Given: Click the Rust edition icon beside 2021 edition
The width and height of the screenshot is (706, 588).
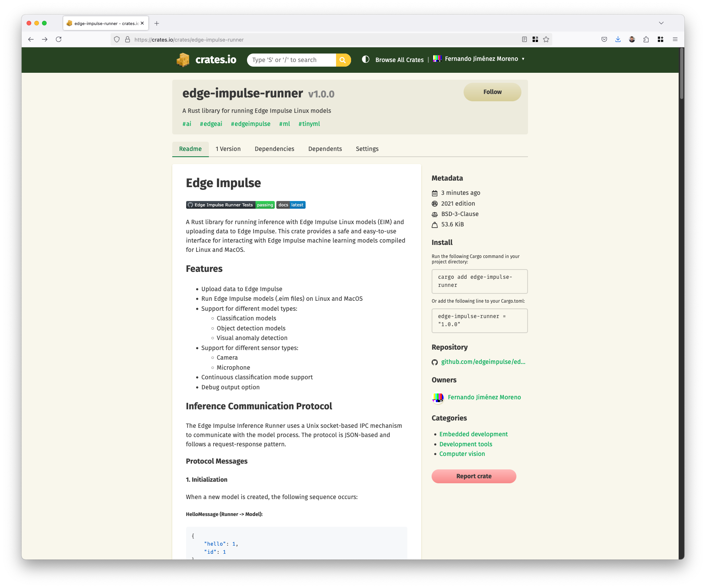Looking at the screenshot, I should click(435, 204).
